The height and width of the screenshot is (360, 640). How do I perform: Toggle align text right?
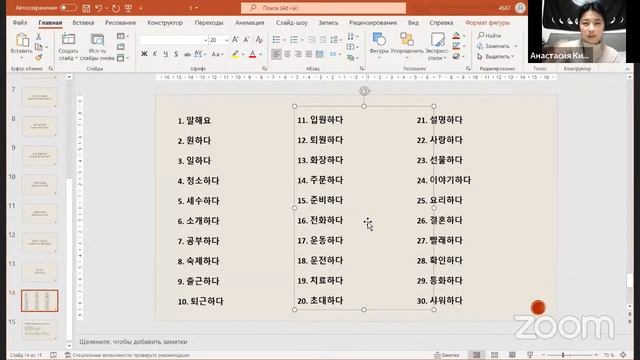click(298, 54)
